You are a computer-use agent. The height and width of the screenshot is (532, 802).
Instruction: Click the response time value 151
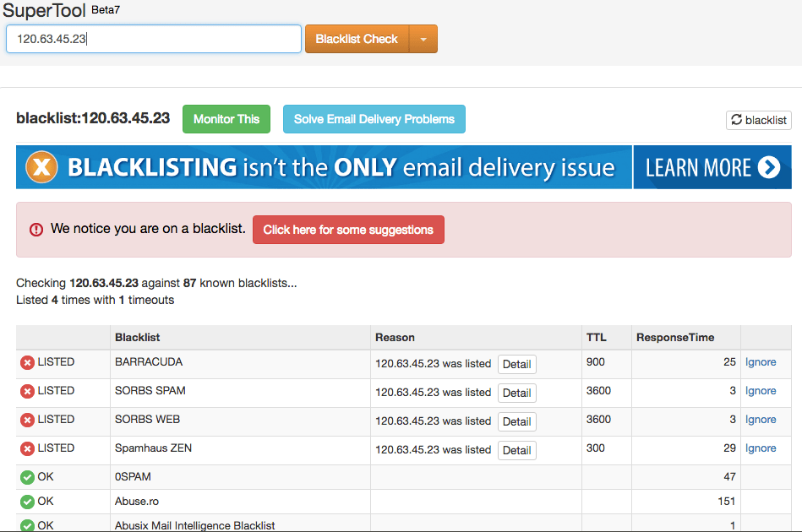pos(726,502)
